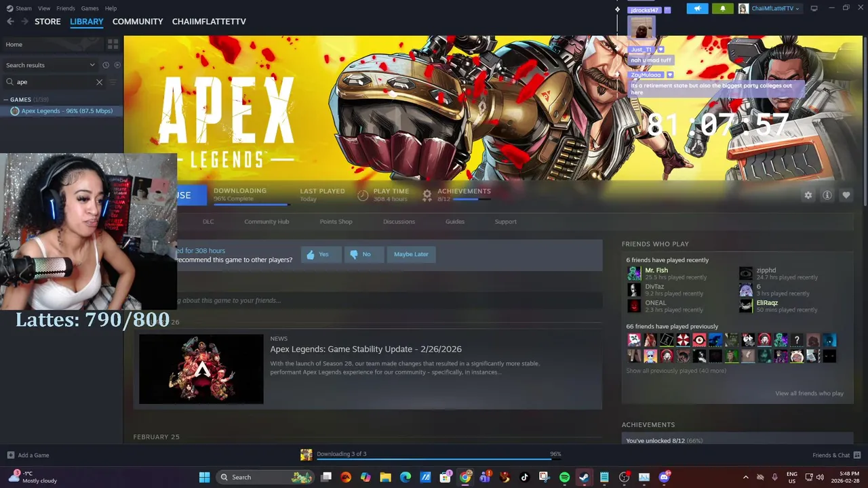Show game info icon
This screenshot has width=868, height=488.
(x=827, y=195)
